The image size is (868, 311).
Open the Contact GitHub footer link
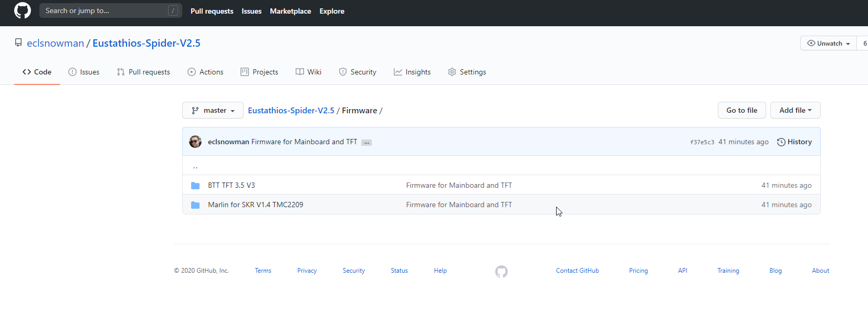(x=578, y=271)
